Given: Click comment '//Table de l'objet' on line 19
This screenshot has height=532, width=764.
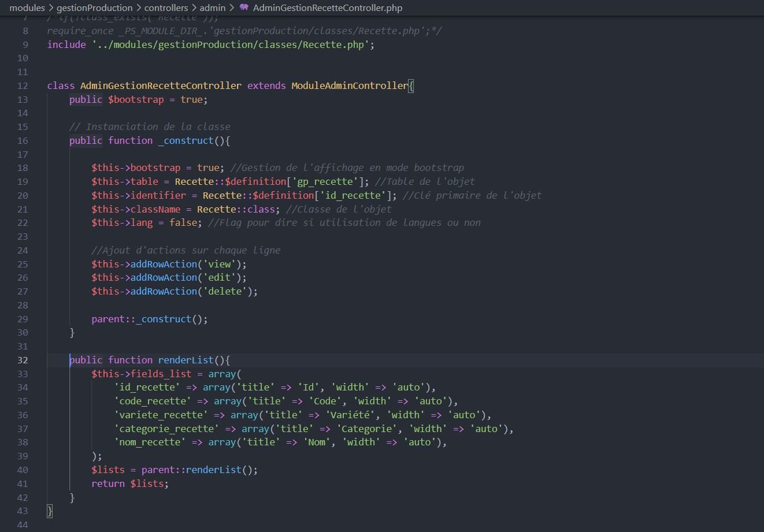Looking at the screenshot, I should click(425, 181).
